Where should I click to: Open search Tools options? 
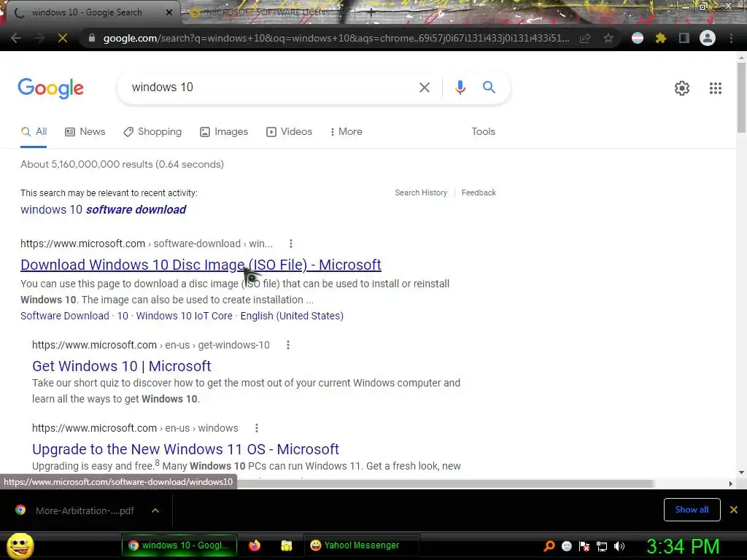click(x=483, y=132)
